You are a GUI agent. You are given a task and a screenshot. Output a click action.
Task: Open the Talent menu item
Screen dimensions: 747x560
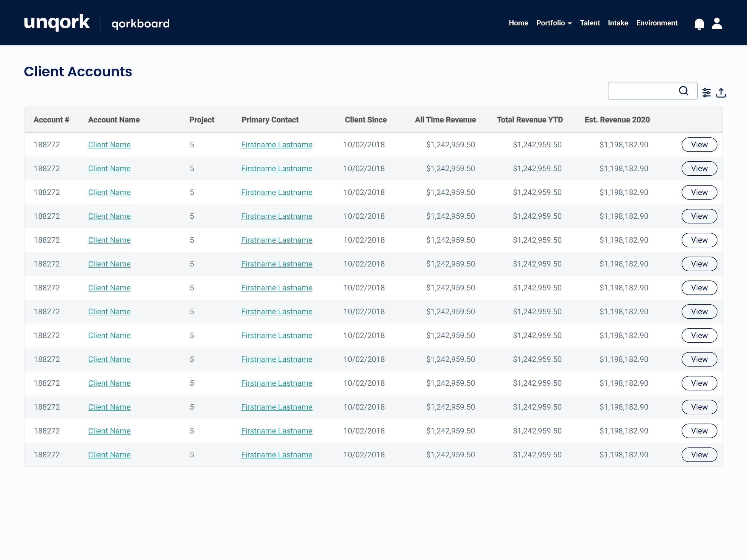point(590,23)
